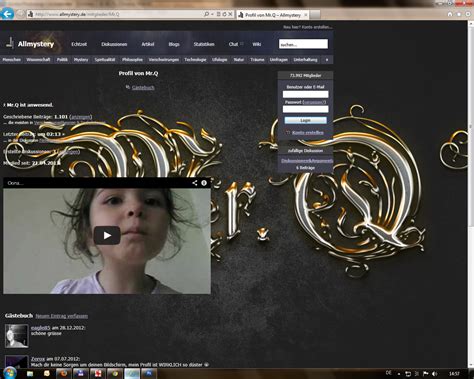Expand the address bar search dropdown arrow
The height and width of the screenshot is (379, 474).
[212, 14]
